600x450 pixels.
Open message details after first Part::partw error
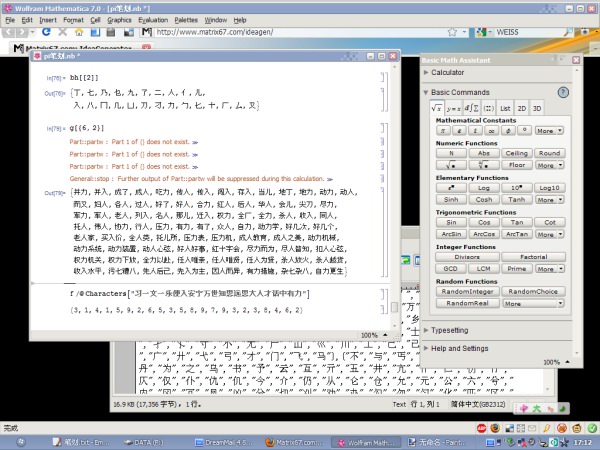pyautogui.click(x=195, y=142)
